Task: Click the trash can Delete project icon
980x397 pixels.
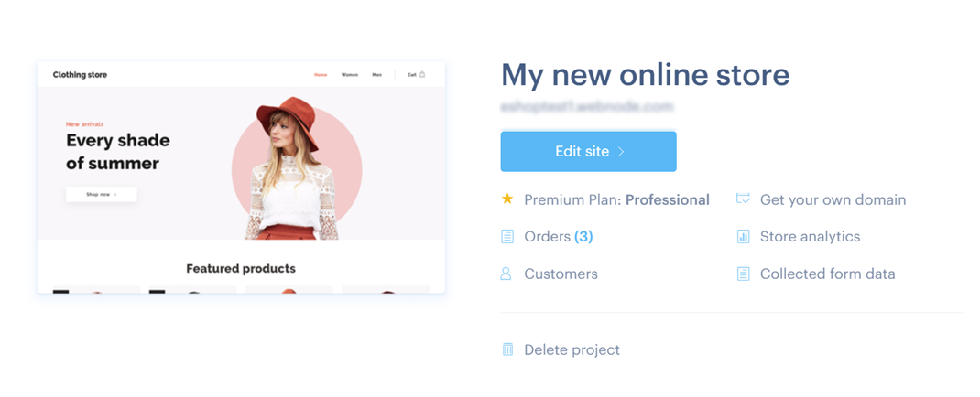Action: (x=507, y=349)
